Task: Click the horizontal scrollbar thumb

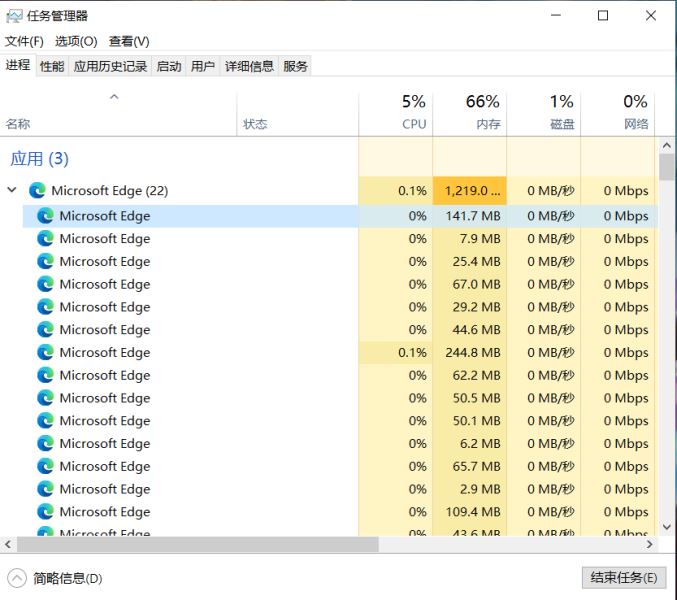Action: [x=198, y=544]
